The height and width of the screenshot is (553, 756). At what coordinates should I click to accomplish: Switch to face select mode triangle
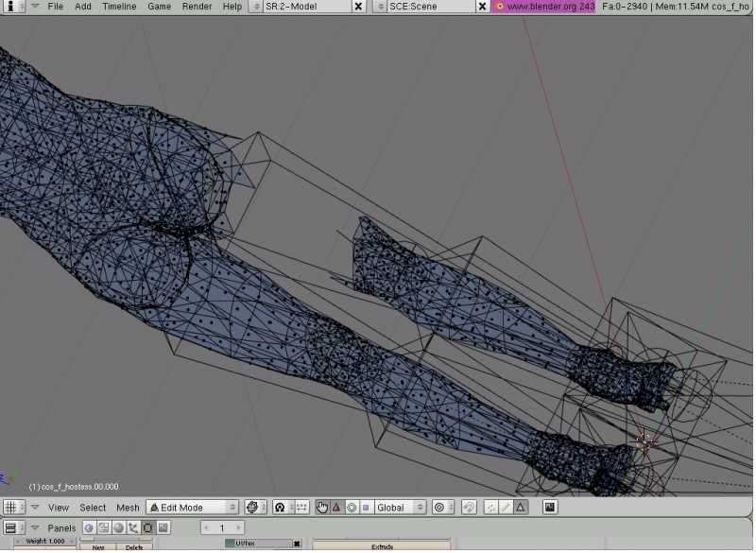click(520, 508)
